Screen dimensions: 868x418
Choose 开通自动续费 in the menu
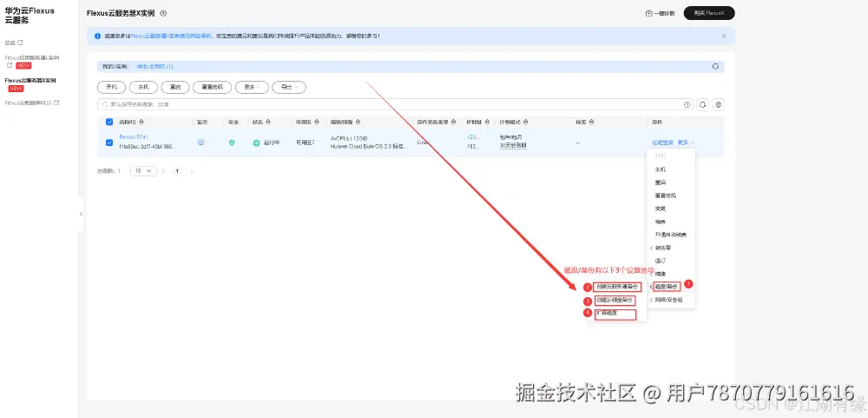point(670,235)
